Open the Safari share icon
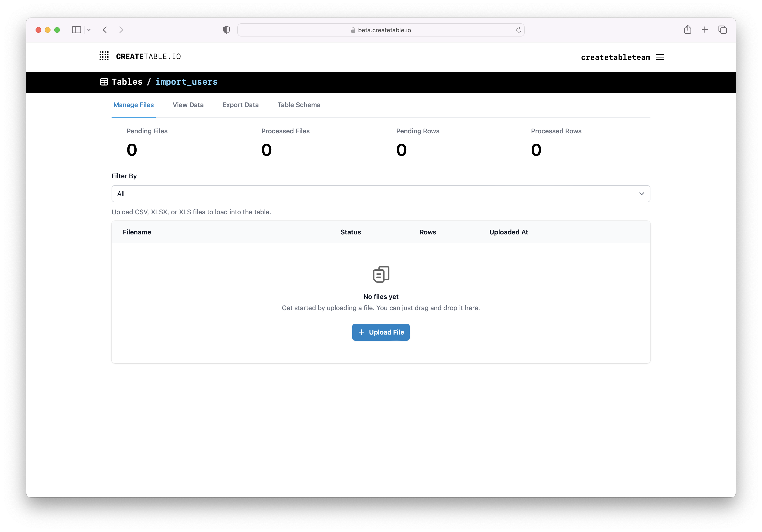The width and height of the screenshot is (762, 532). point(688,29)
